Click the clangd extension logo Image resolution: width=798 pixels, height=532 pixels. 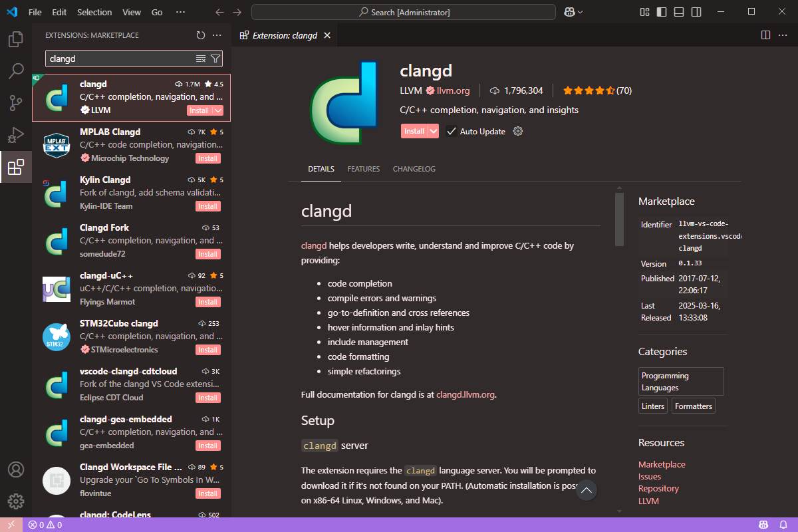pyautogui.click(x=344, y=102)
